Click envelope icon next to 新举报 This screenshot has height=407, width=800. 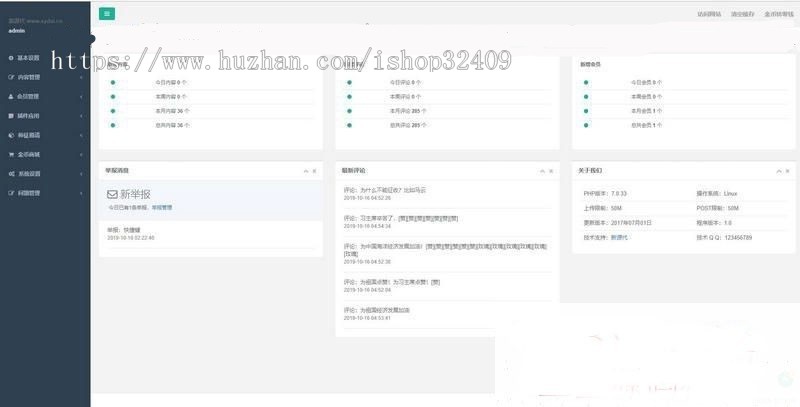click(112, 194)
